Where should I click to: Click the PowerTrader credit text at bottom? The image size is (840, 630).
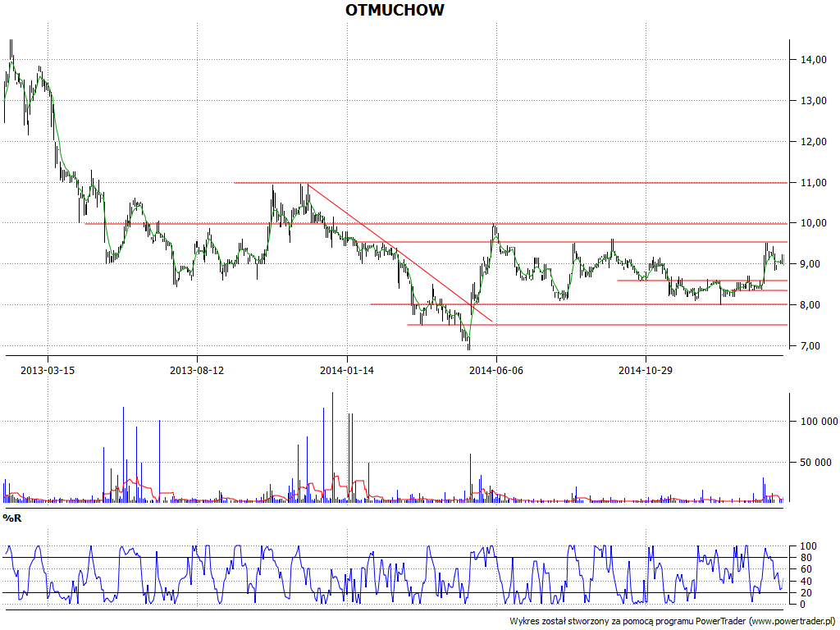click(x=673, y=622)
